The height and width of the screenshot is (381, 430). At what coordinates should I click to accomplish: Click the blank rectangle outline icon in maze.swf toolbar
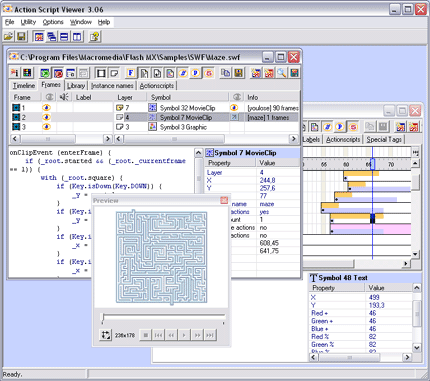tap(101, 73)
